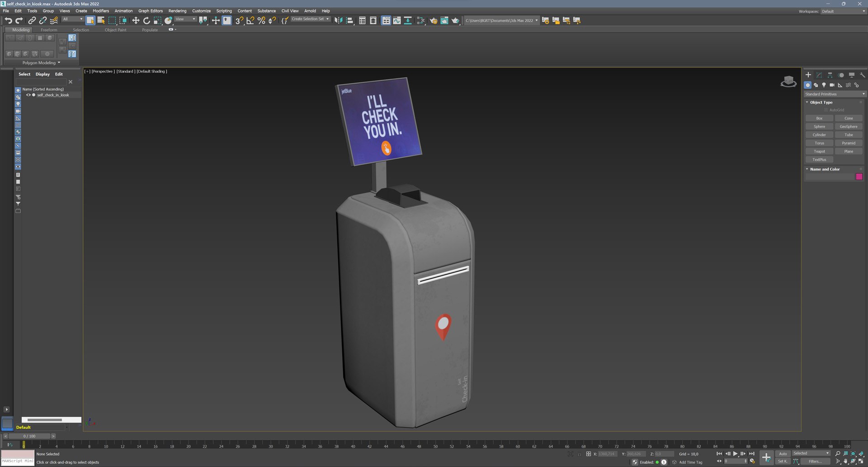Select the Move tool icon
Screen dimensions: 868x467
135,20
